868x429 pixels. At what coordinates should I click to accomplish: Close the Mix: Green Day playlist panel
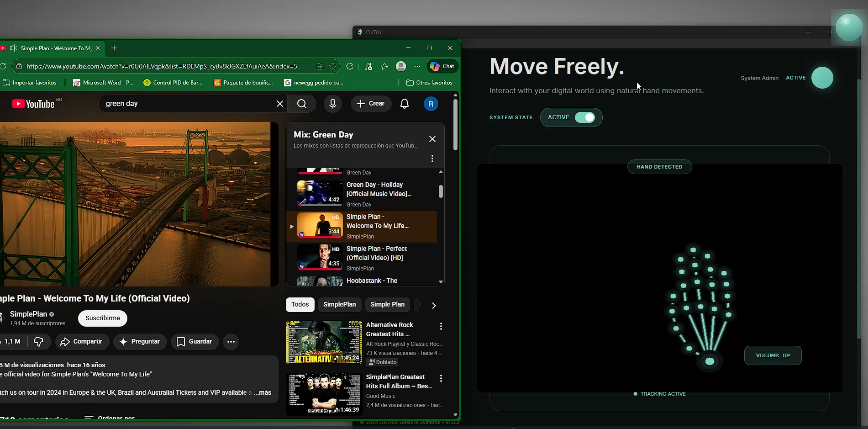pos(432,139)
